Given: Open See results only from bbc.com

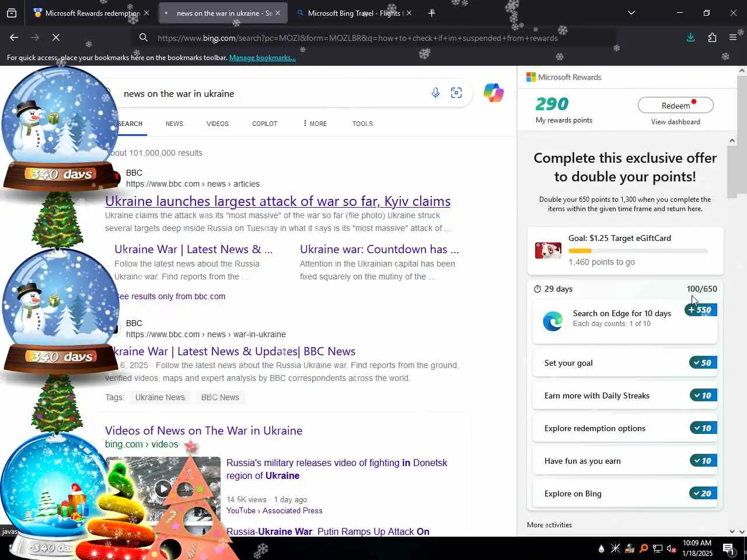Looking at the screenshot, I should point(171,296).
